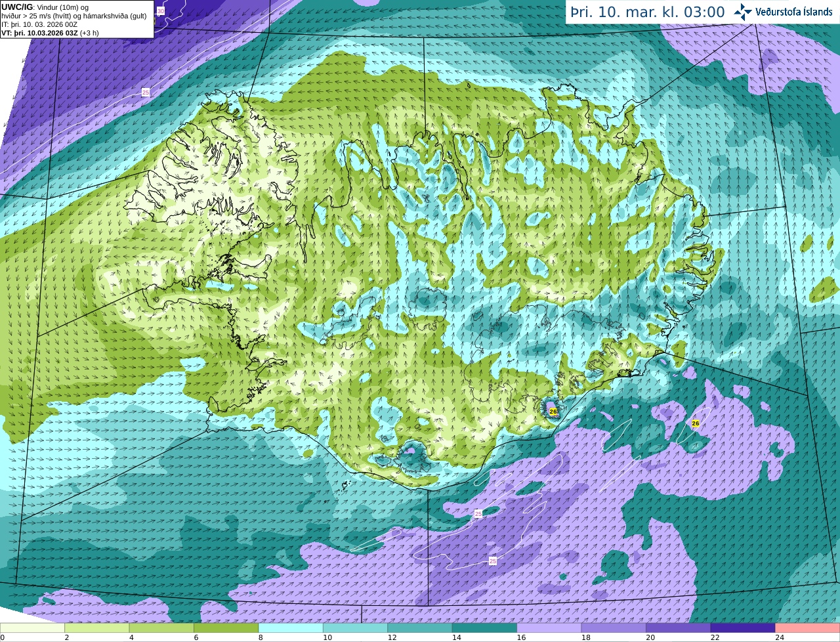Click the 6–8 m/s olive green legend swatch
The image size is (840, 642).
[x=226, y=628]
